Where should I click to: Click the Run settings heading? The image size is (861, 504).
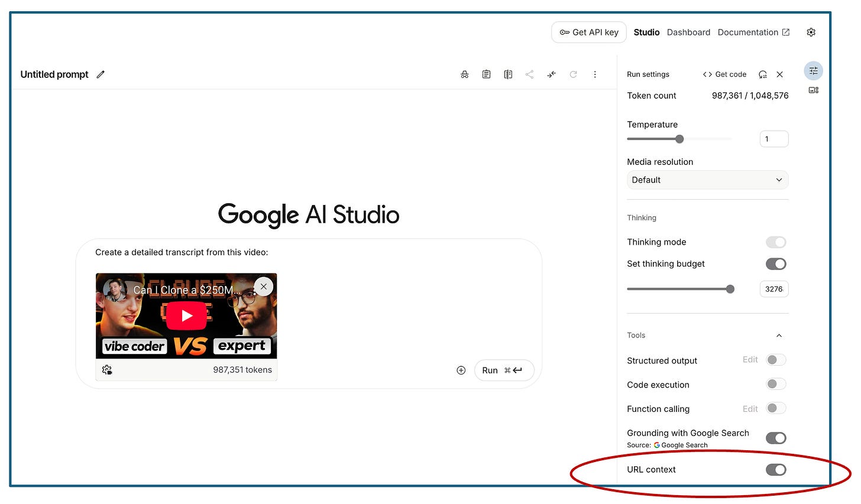point(648,74)
